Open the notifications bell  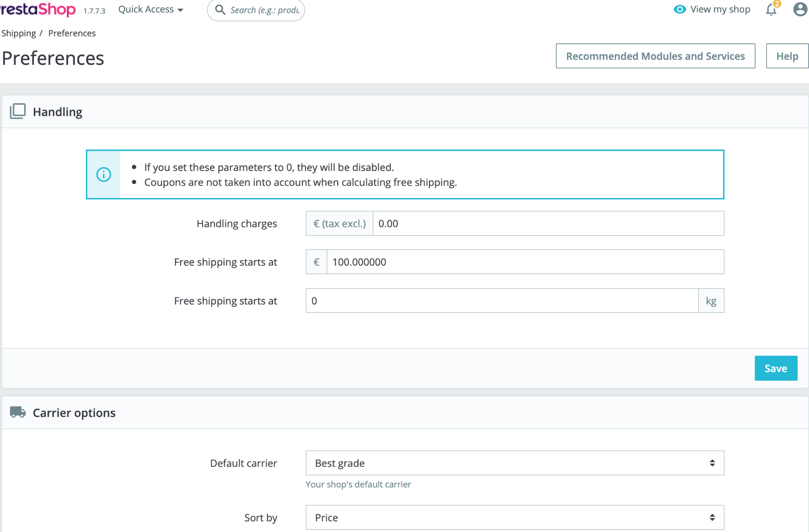pos(771,9)
